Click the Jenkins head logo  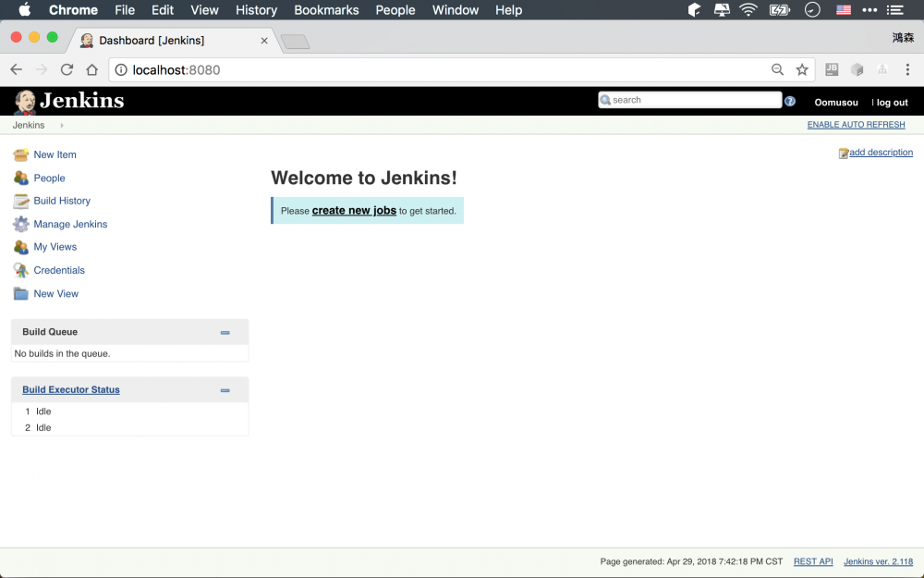pyautogui.click(x=25, y=101)
